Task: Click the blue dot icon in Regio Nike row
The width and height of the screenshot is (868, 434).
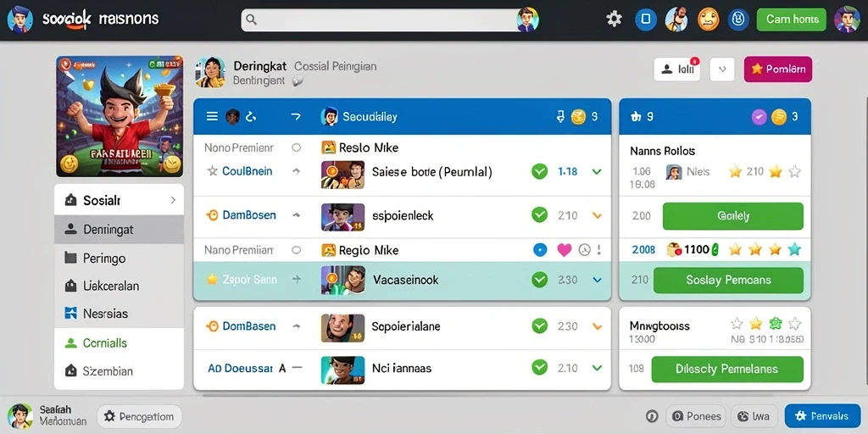Action: pyautogui.click(x=540, y=250)
